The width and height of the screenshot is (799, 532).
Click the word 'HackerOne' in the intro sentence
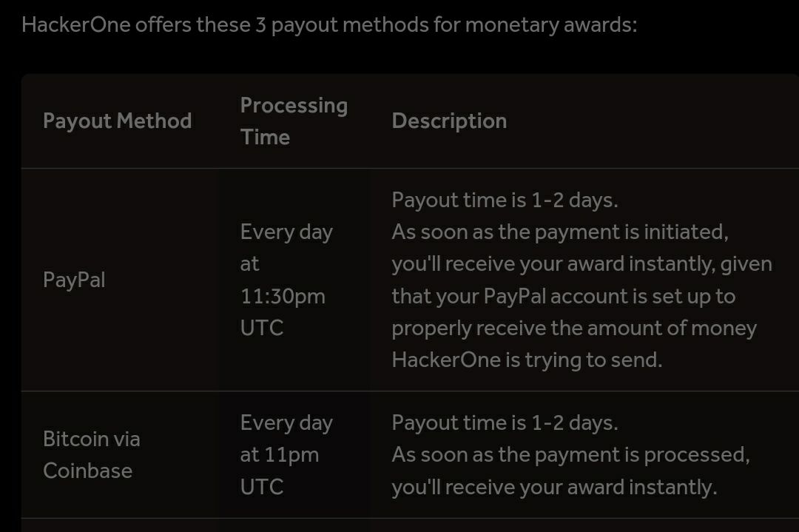tap(76, 24)
